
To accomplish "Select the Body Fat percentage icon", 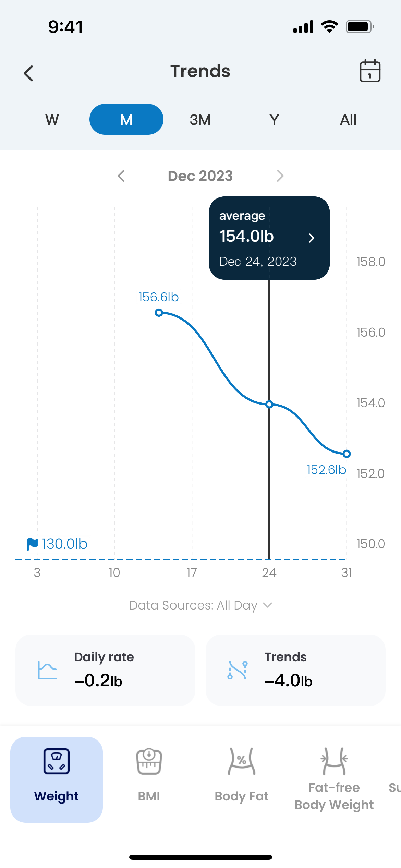I will click(242, 761).
